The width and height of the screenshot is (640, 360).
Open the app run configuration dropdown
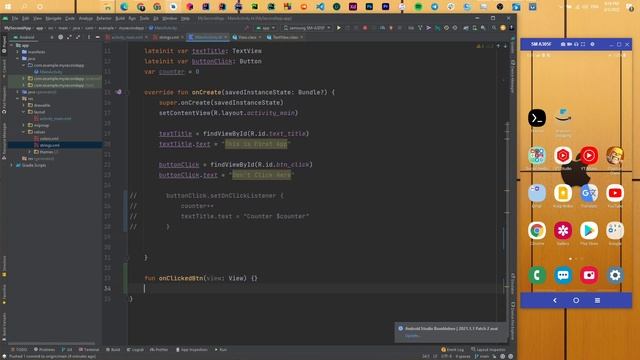pos(266,28)
